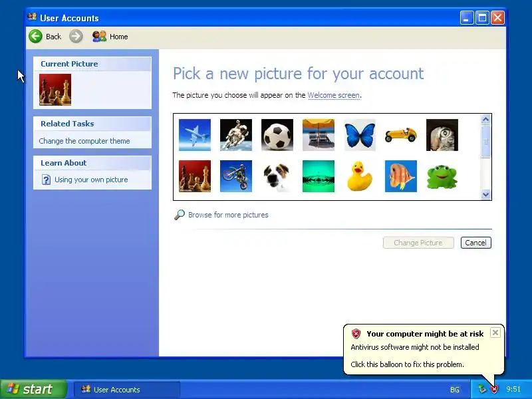Pick the rubber duck picture
The image size is (532, 399).
[x=360, y=176]
